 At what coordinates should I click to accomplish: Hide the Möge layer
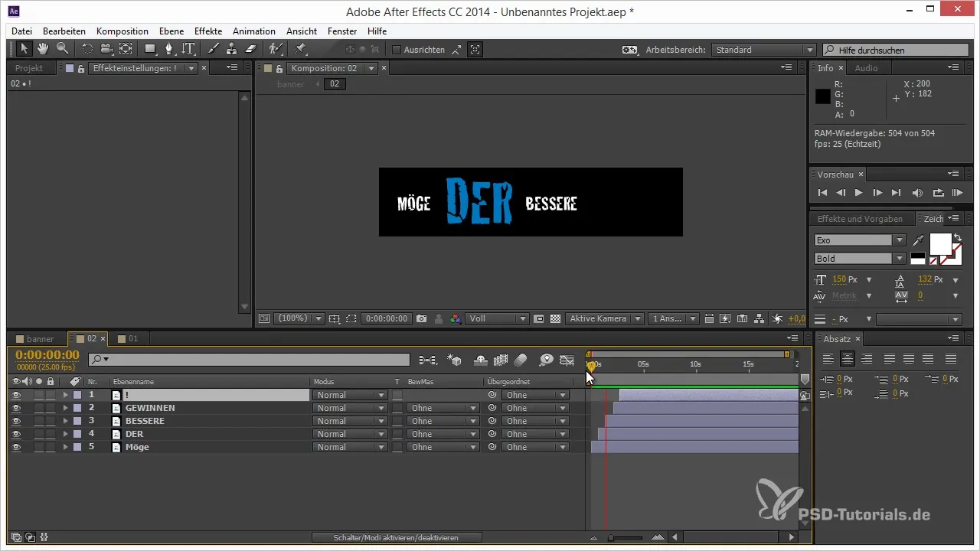point(16,447)
